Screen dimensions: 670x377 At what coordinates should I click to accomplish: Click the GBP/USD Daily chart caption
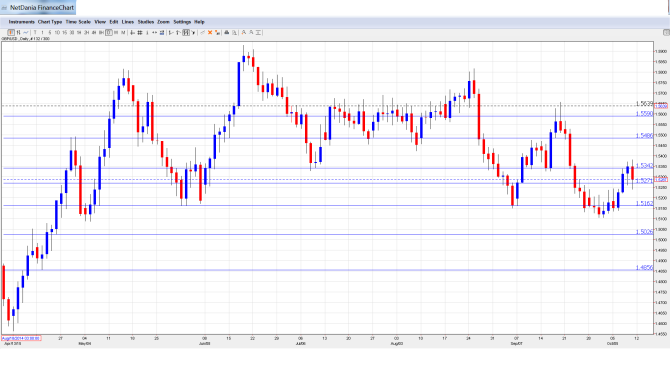(x=25, y=38)
